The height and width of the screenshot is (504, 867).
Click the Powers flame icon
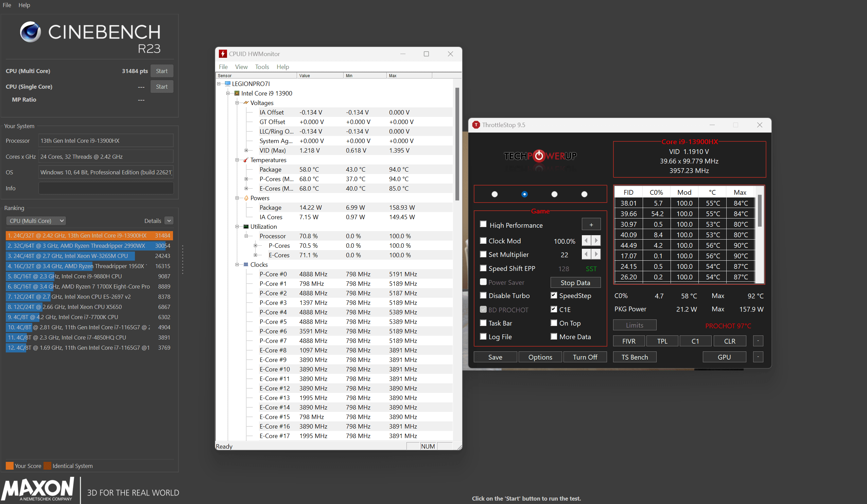click(x=246, y=198)
